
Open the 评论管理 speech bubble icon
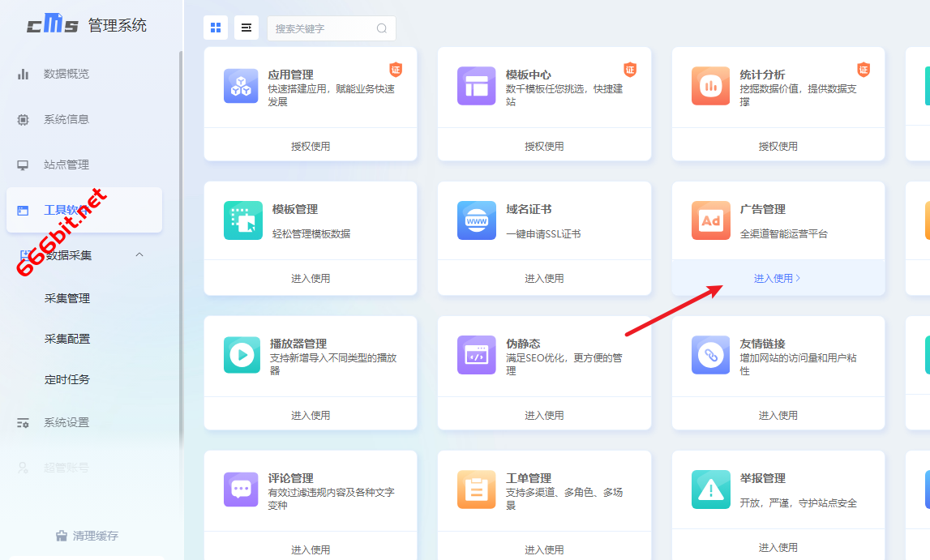(x=240, y=489)
